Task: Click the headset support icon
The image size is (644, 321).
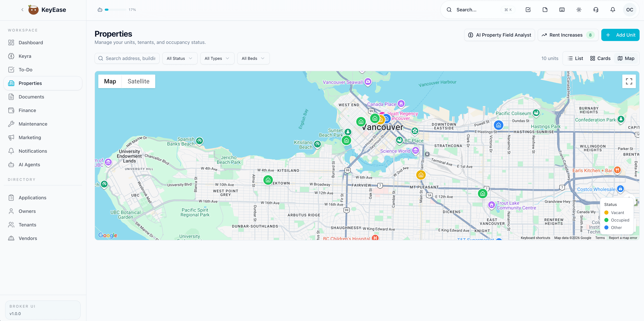Action: tap(596, 9)
